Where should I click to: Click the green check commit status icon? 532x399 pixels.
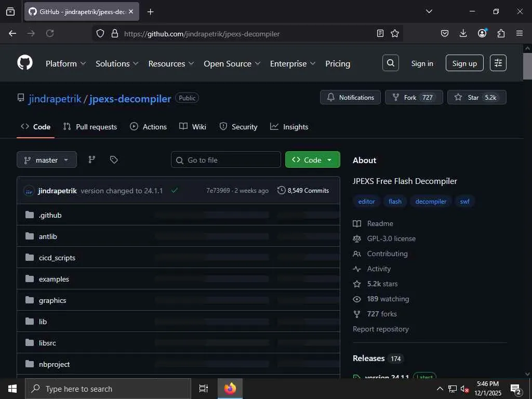175,190
